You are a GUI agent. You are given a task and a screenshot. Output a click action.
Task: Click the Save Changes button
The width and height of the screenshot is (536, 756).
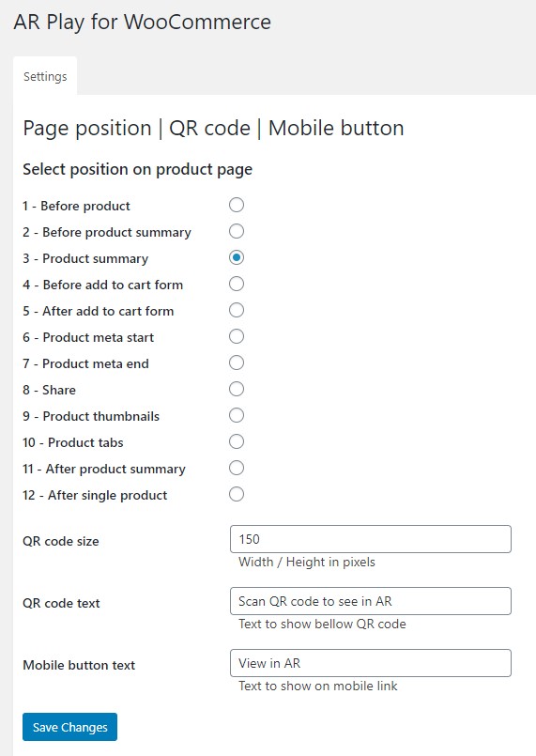point(69,727)
